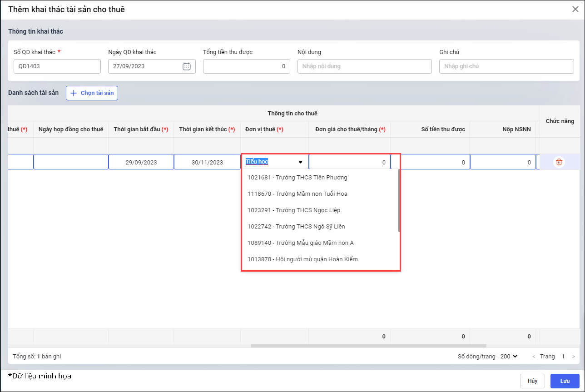Close the Thêm khai thác dialog
The width and height of the screenshot is (585, 392).
[575, 9]
